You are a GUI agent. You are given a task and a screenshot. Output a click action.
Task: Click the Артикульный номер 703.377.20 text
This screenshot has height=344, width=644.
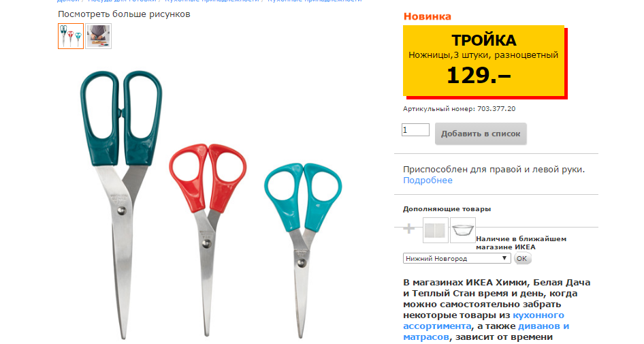click(460, 109)
